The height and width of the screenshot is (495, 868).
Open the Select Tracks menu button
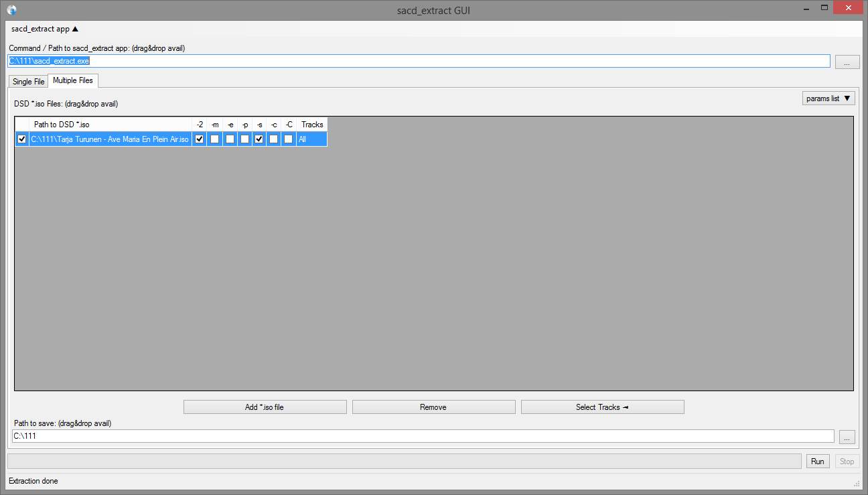602,407
